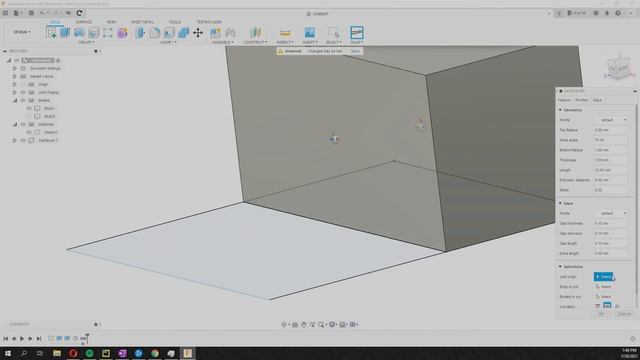Switch to the TOOLS tab

[x=175, y=22]
